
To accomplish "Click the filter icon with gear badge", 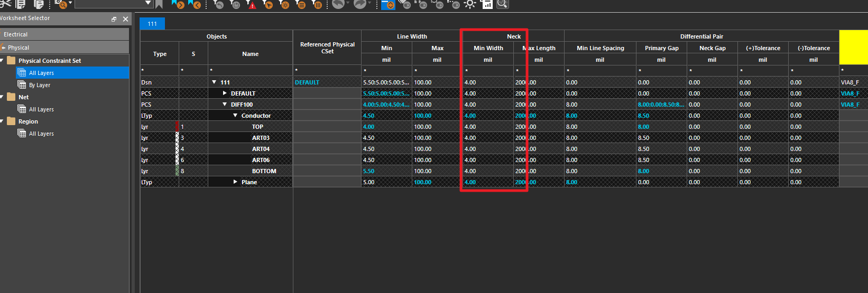I will pos(284,4).
